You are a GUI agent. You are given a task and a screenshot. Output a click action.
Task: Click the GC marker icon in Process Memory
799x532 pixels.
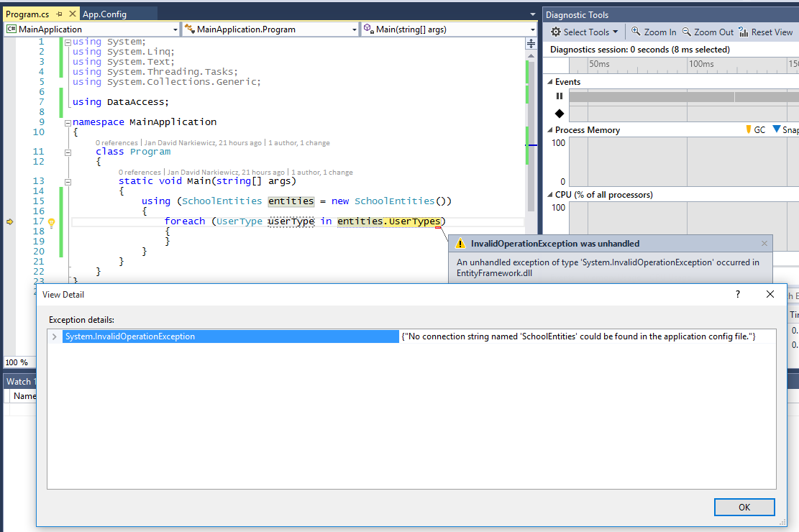pos(749,129)
